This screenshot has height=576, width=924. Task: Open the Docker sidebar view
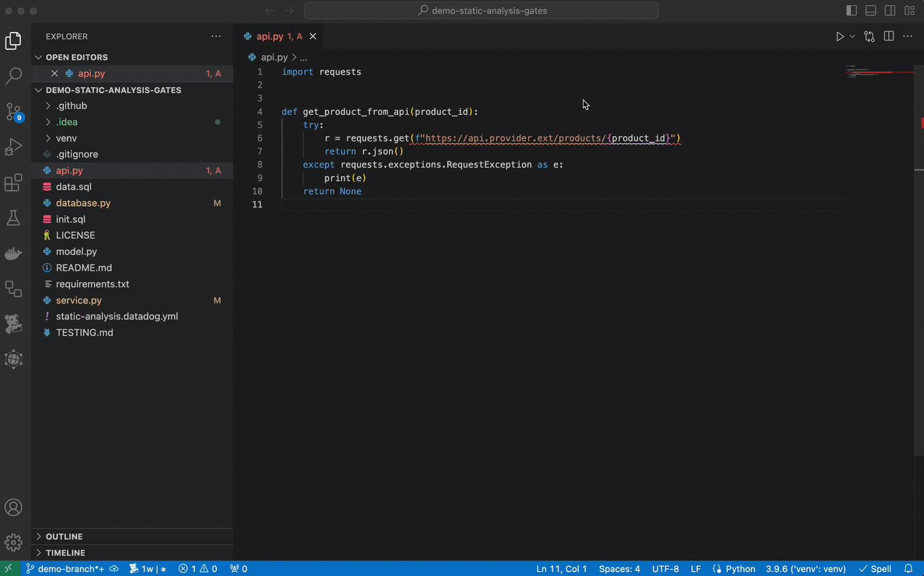pos(14,254)
